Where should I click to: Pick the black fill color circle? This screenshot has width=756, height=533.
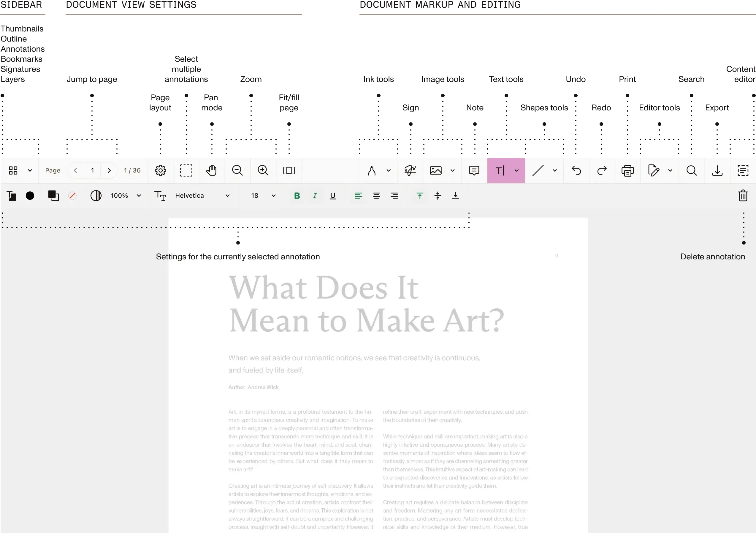pos(30,196)
